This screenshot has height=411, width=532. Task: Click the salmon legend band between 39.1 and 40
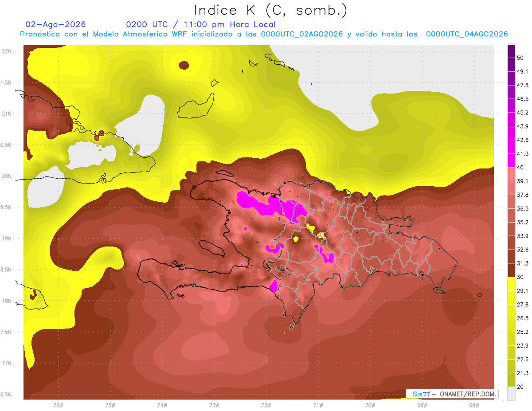pos(511,174)
